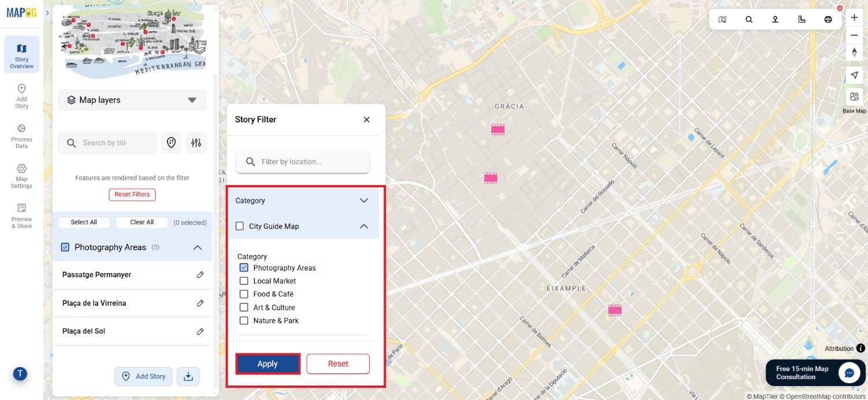This screenshot has width=868, height=400.
Task: Open Map Settings in the sidebar
Action: (x=21, y=176)
